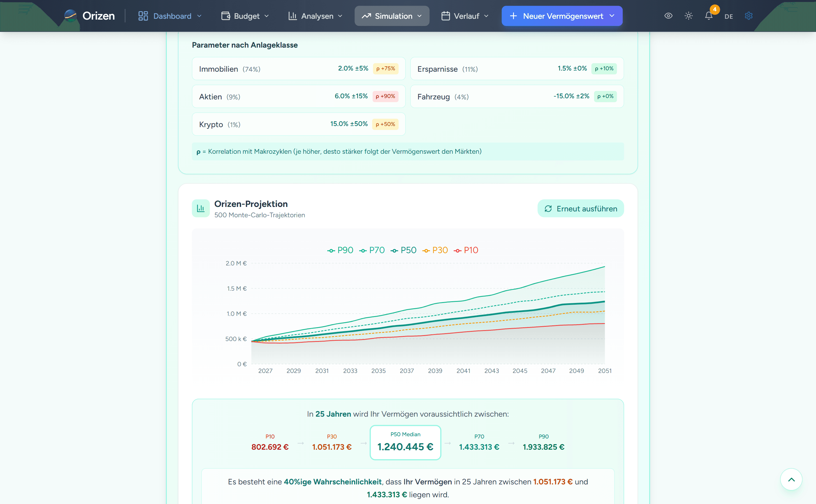Image resolution: width=816 pixels, height=504 pixels.
Task: Switch language via DE selector
Action: (x=729, y=16)
